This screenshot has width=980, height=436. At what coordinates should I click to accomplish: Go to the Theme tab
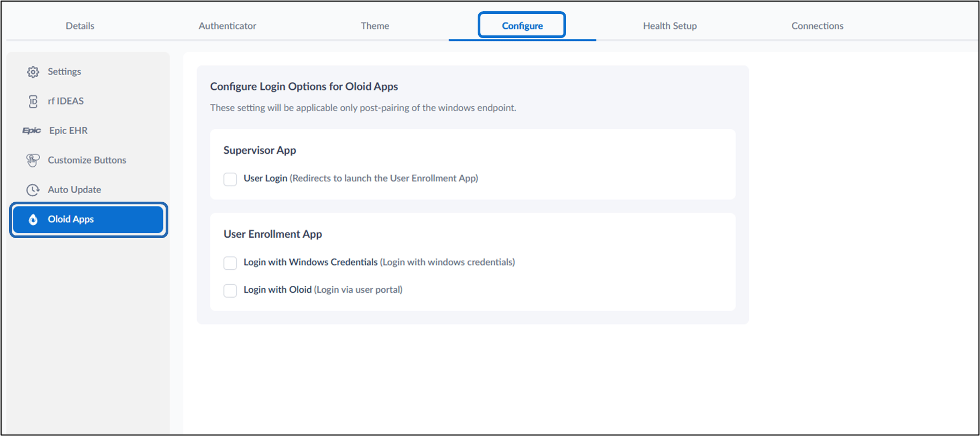click(375, 26)
